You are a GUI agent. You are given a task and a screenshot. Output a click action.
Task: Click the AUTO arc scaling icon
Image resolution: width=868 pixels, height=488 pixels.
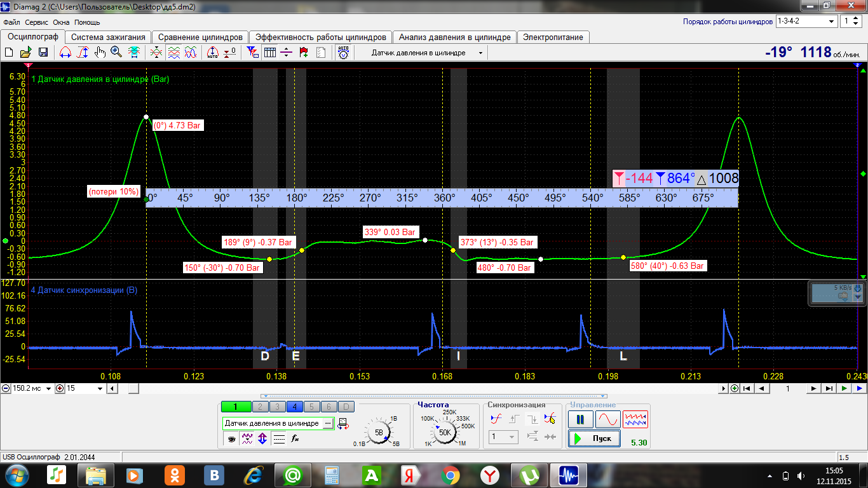click(213, 53)
